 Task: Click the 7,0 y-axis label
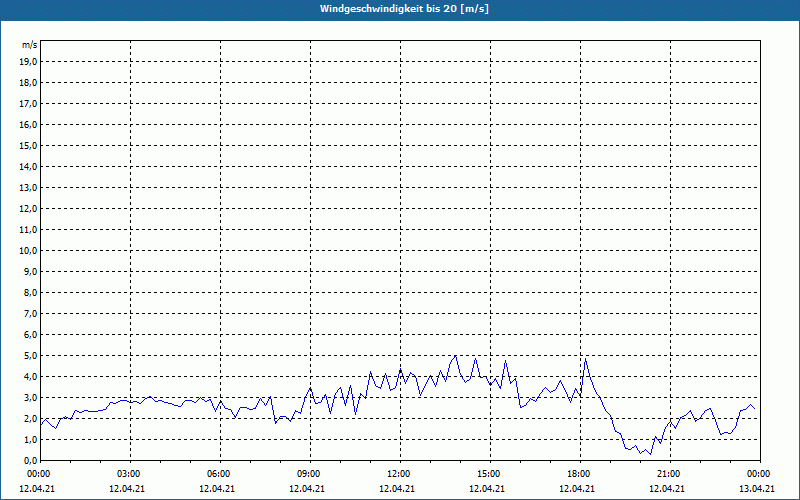pyautogui.click(x=31, y=314)
